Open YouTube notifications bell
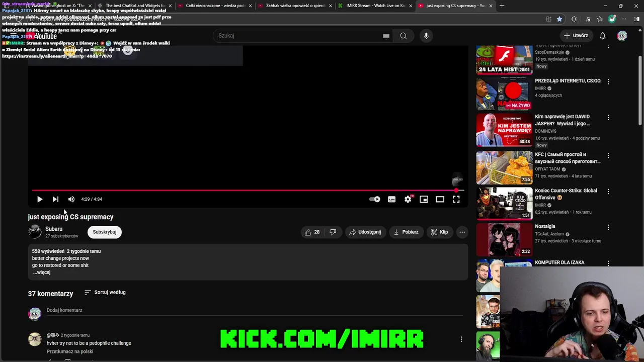The width and height of the screenshot is (644, 362). pos(603,36)
